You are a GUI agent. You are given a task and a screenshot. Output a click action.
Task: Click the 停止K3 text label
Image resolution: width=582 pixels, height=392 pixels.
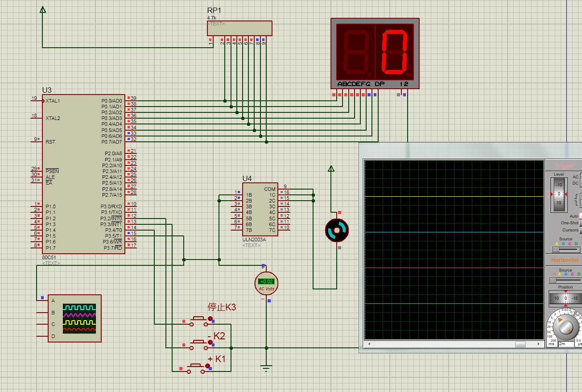point(222,307)
